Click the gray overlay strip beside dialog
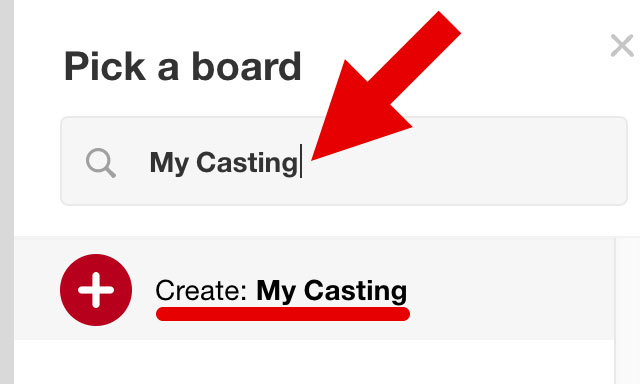Image resolution: width=640 pixels, height=384 pixels. click(7, 192)
